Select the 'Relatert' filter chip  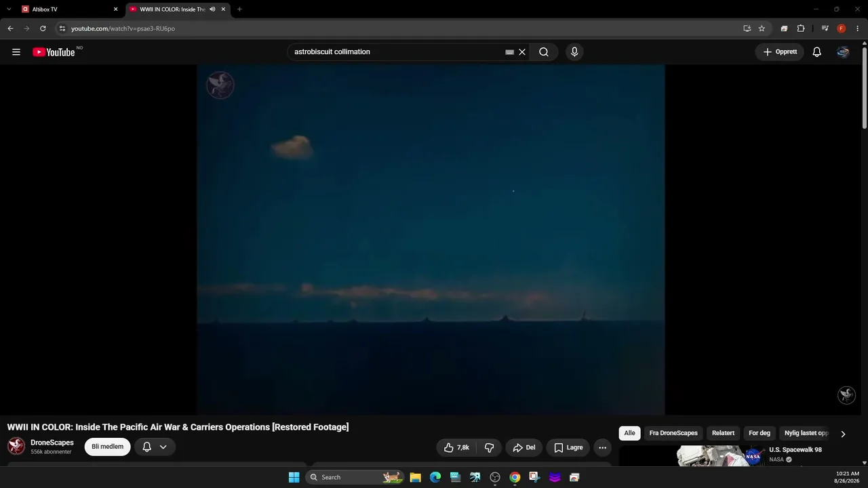click(723, 433)
